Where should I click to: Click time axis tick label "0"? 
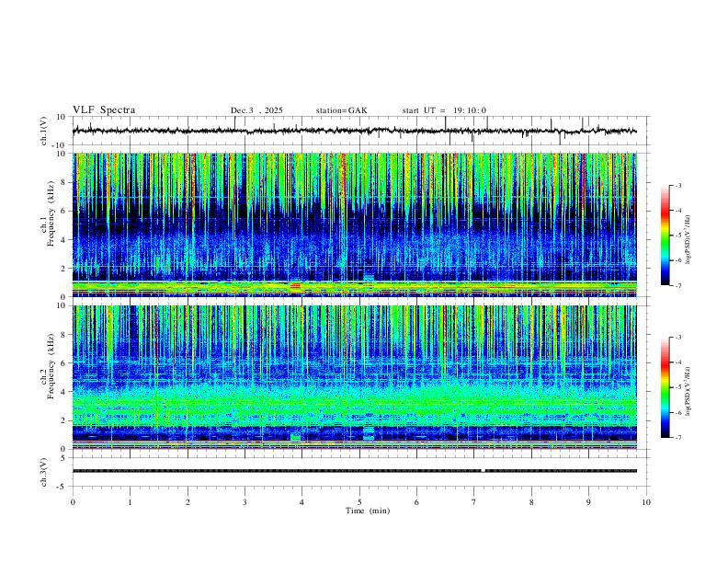coord(73,502)
